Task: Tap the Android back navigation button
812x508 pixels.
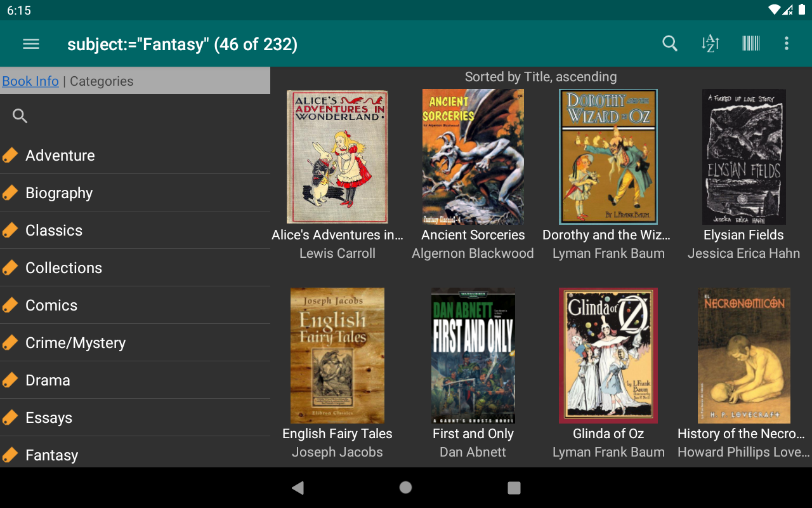Action: (298, 488)
